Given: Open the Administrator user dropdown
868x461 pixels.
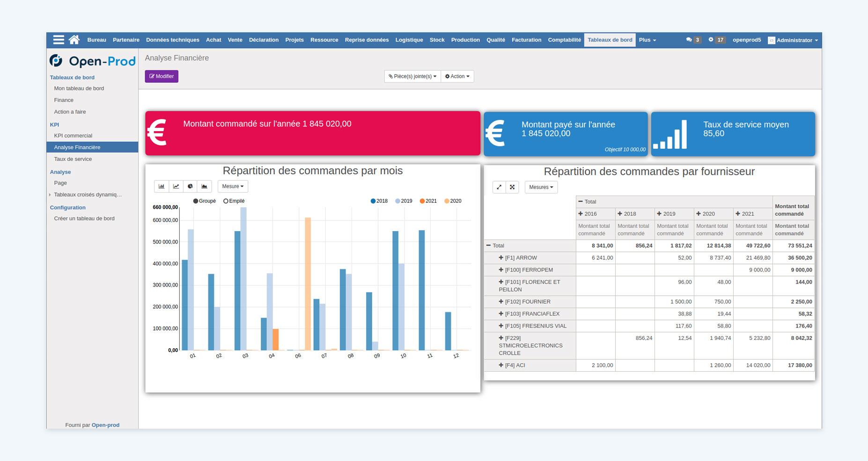Looking at the screenshot, I should 793,40.
